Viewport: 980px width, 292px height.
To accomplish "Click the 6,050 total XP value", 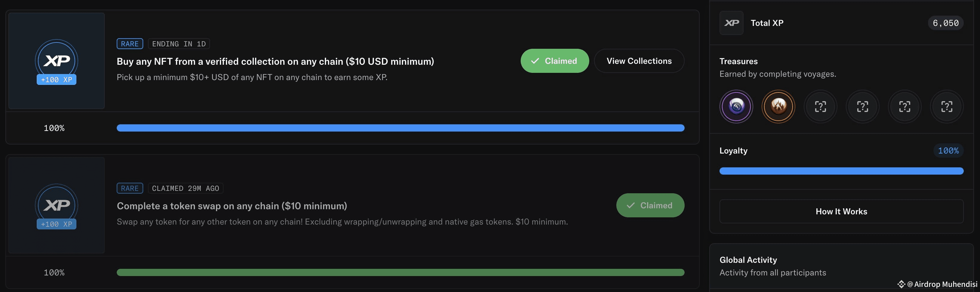I will 945,23.
